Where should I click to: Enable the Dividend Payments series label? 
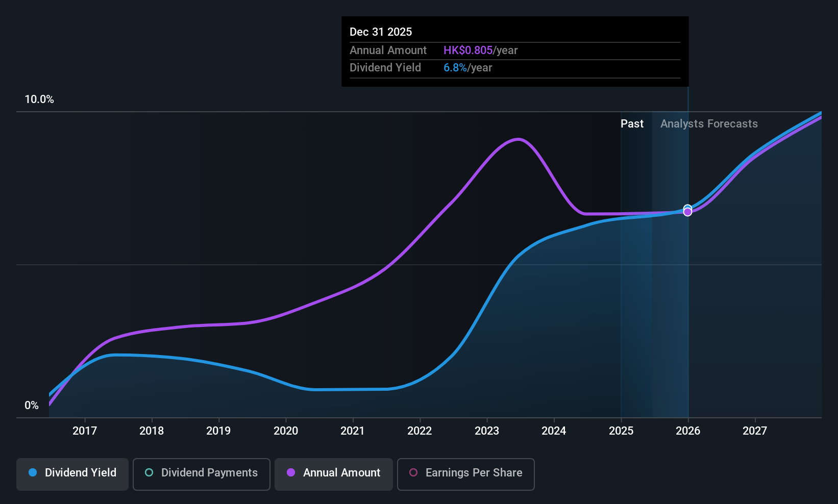[x=209, y=472]
